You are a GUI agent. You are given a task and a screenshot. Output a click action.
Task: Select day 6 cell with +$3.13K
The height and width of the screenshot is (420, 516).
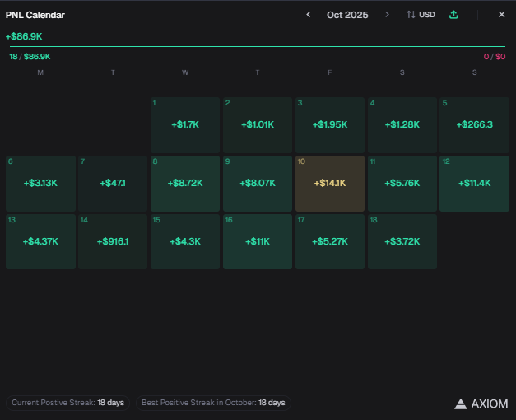pyautogui.click(x=40, y=184)
